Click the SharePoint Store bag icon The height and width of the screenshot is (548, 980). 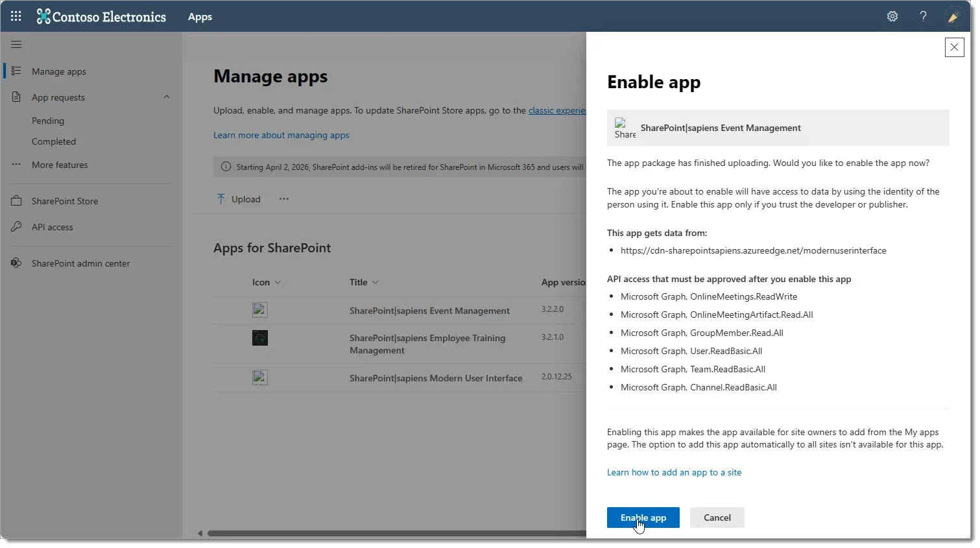click(x=16, y=201)
